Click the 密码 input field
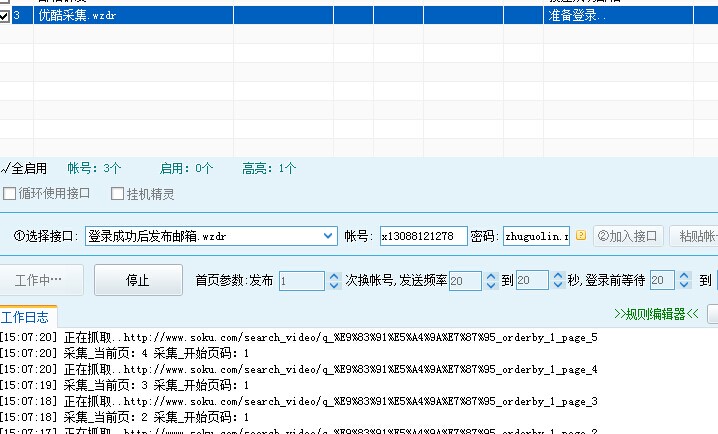This screenshot has width=718, height=434. (x=536, y=236)
